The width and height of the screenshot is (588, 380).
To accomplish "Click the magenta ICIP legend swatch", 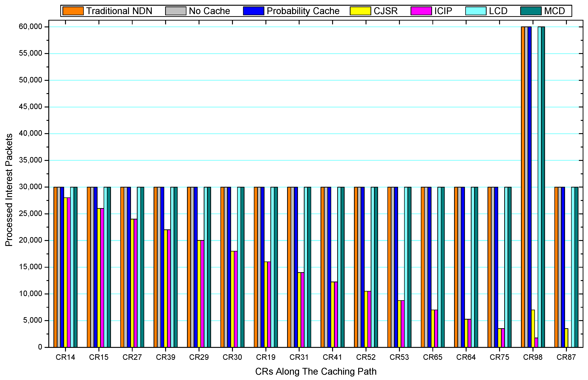I will pos(421,11).
